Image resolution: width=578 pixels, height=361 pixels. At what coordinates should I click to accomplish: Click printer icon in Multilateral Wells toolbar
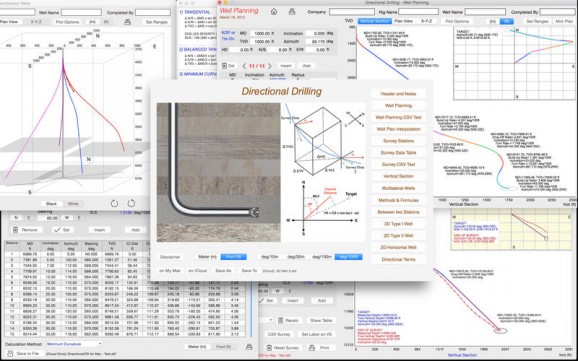(x=128, y=22)
